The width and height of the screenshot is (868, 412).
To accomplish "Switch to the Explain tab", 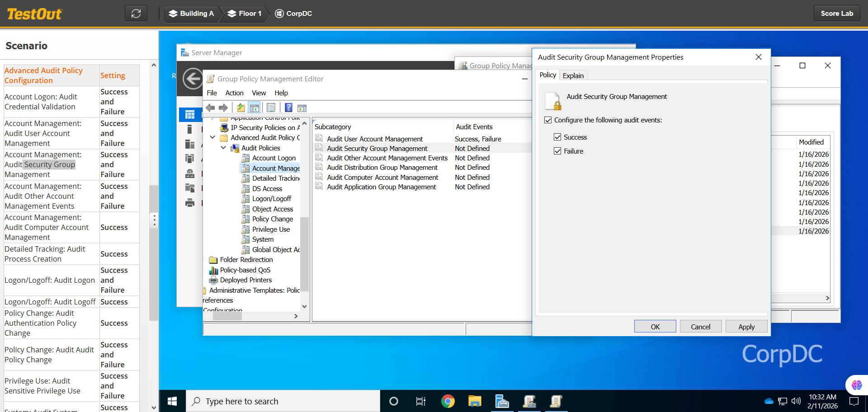I will click(x=573, y=75).
